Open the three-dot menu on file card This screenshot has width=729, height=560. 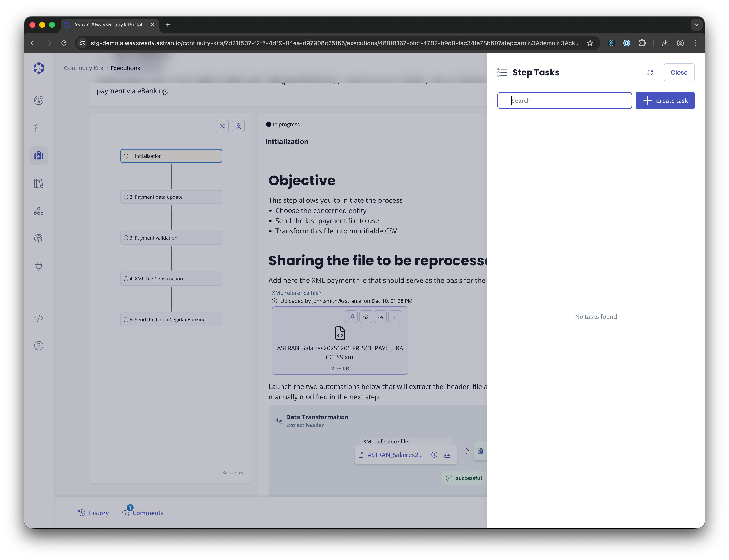point(395,317)
